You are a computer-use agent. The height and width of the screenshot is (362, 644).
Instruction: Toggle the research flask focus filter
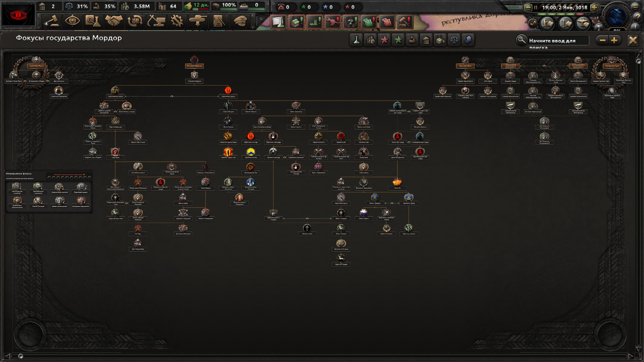tap(356, 40)
